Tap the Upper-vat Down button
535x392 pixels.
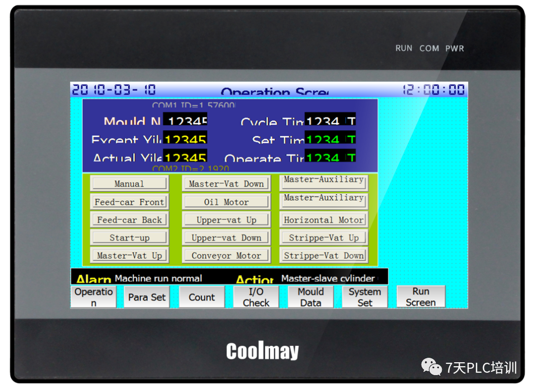tap(226, 237)
